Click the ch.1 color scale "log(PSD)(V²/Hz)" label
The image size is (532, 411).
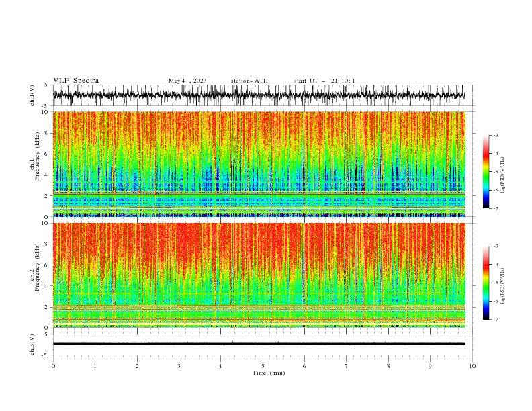click(x=502, y=175)
